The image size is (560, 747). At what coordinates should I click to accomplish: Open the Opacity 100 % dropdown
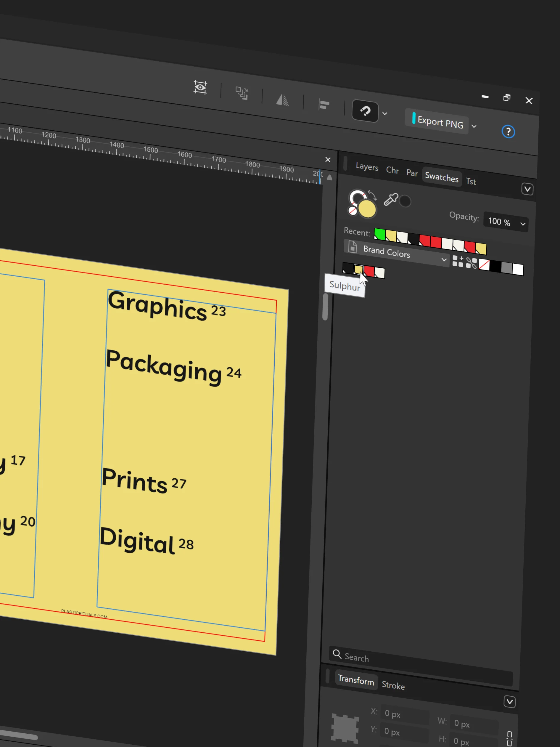[x=506, y=222]
